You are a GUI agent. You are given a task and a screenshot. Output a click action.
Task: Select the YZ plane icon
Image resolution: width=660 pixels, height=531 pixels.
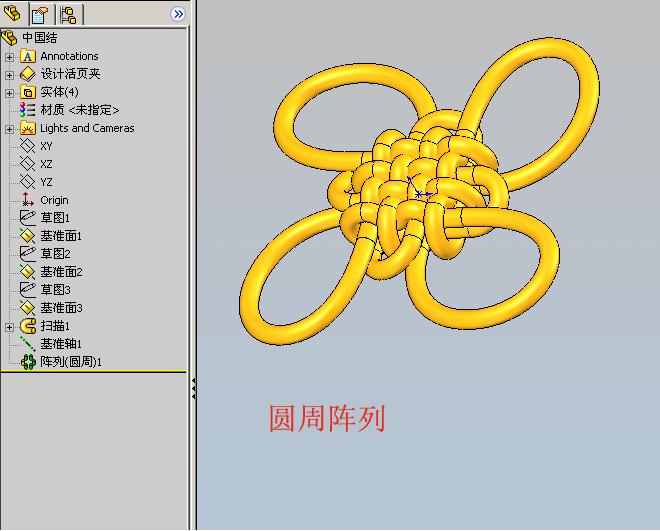[x=28, y=182]
